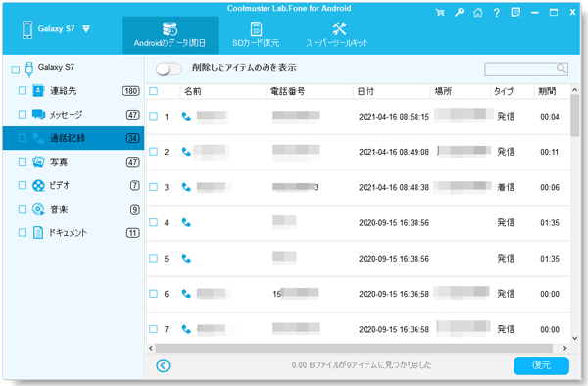Click the photos 写真 icon
Image resolution: width=588 pixels, height=386 pixels.
(38, 162)
